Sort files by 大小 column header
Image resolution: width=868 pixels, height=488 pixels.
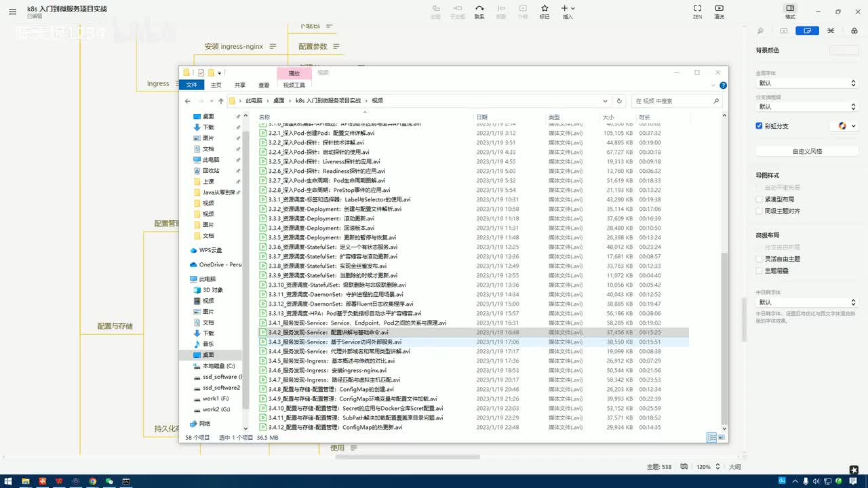point(608,117)
